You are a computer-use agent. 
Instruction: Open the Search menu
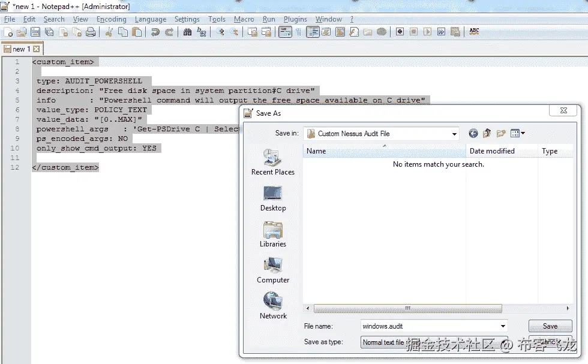54,19
